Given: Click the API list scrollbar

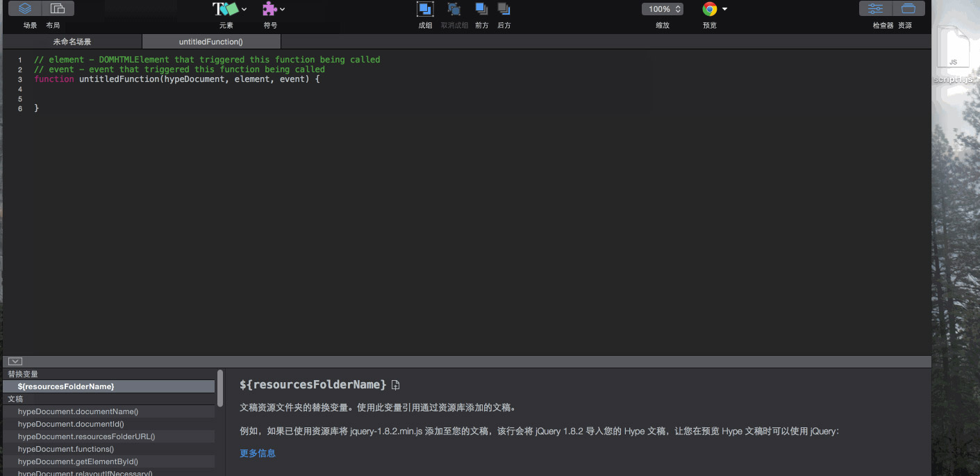Looking at the screenshot, I should click(x=220, y=388).
